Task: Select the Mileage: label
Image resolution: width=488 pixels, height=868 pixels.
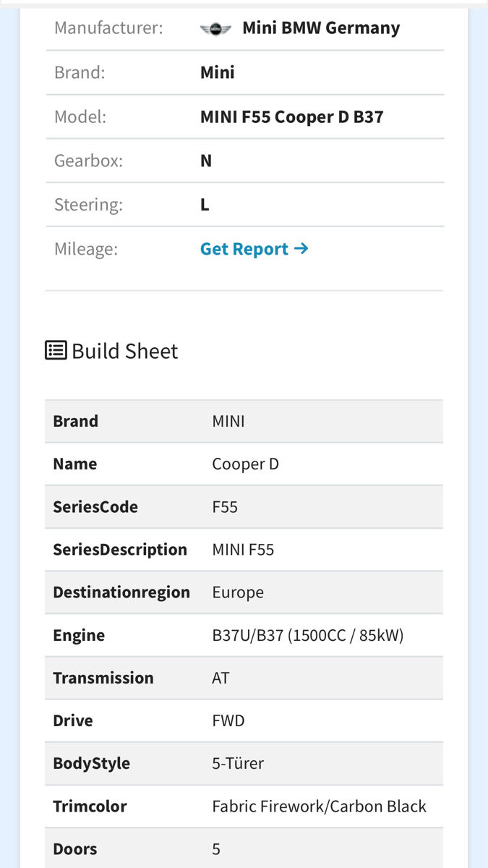Action: 85,249
